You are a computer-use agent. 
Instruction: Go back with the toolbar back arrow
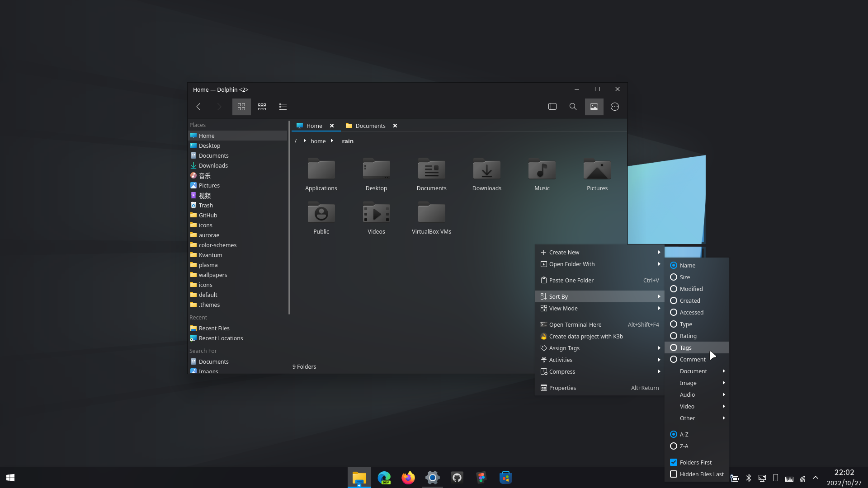coord(198,107)
